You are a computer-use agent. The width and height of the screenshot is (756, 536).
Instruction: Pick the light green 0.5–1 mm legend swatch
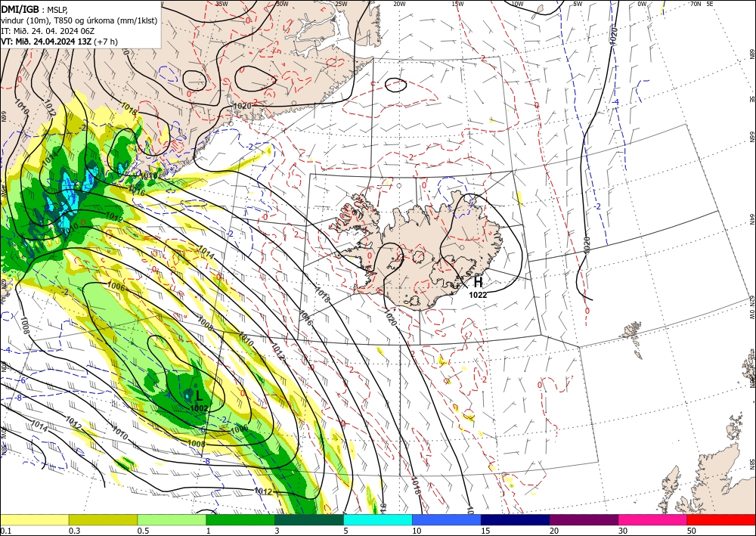[x=172, y=519]
